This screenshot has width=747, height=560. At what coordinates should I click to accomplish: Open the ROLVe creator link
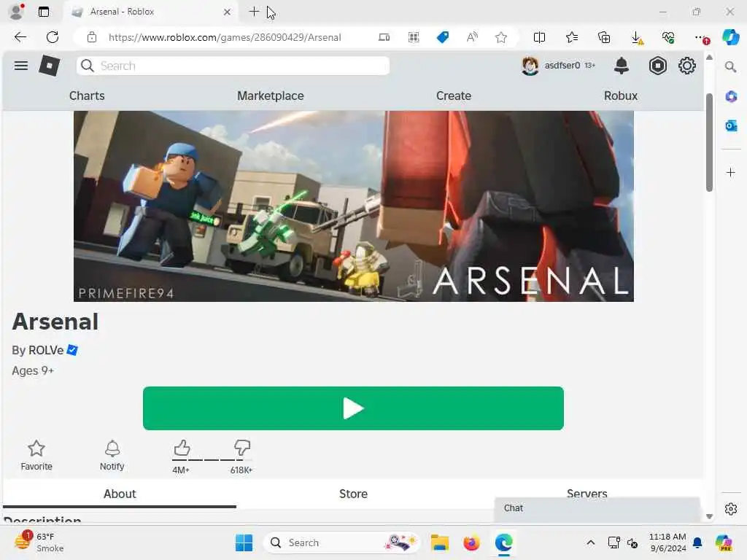click(46, 350)
